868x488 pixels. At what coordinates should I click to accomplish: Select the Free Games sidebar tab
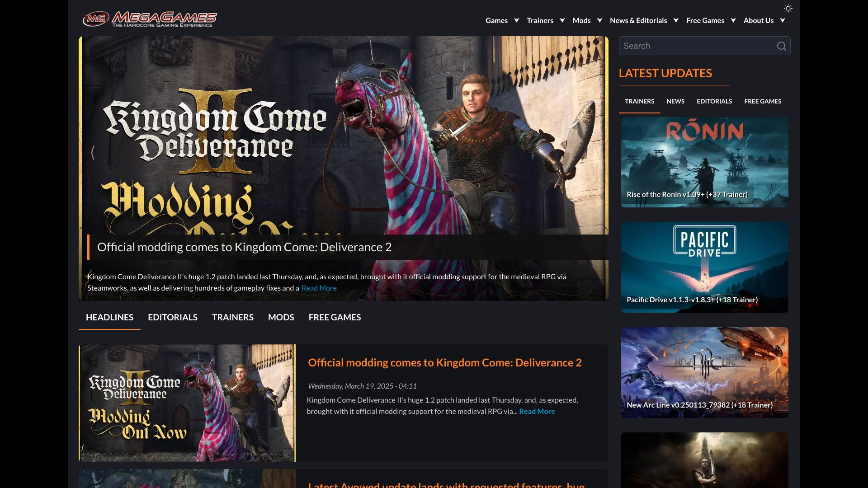click(x=763, y=101)
